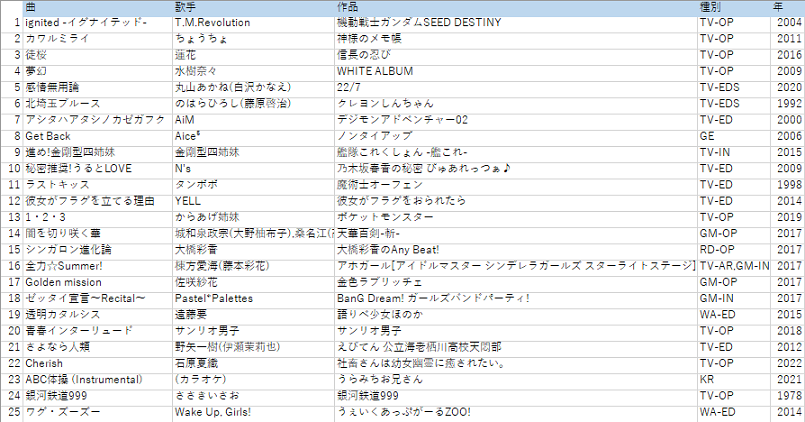This screenshot has height=422, width=805.
Task: Click the cell 'さよなら人類'
Action: [x=98, y=347]
